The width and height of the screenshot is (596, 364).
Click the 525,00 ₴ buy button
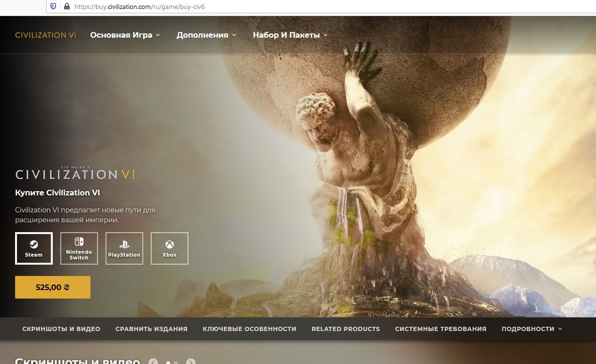(x=53, y=287)
